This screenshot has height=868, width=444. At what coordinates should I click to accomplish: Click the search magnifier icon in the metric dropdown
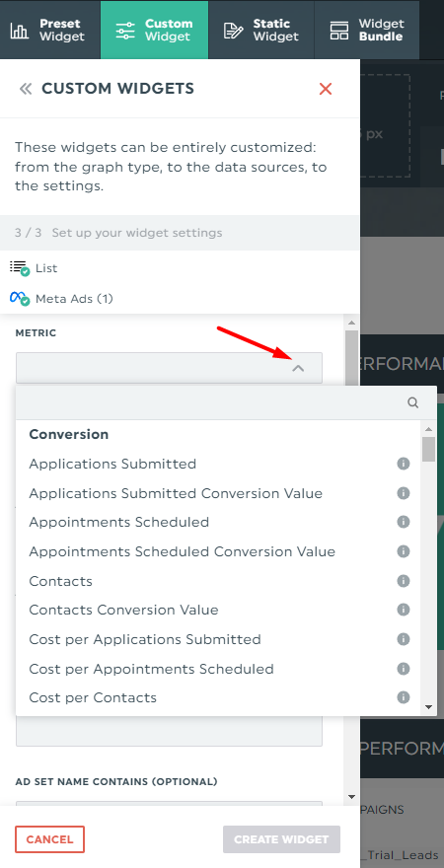pyautogui.click(x=413, y=403)
